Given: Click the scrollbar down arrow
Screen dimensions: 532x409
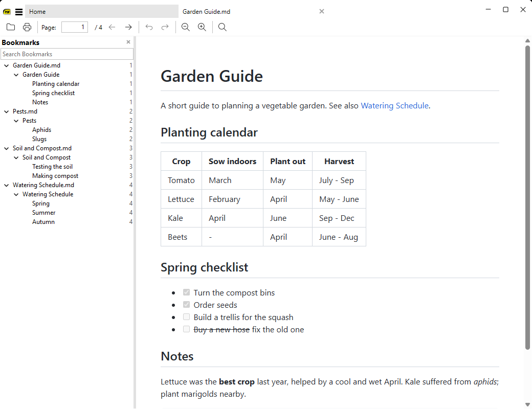Looking at the screenshot, I should [527, 404].
